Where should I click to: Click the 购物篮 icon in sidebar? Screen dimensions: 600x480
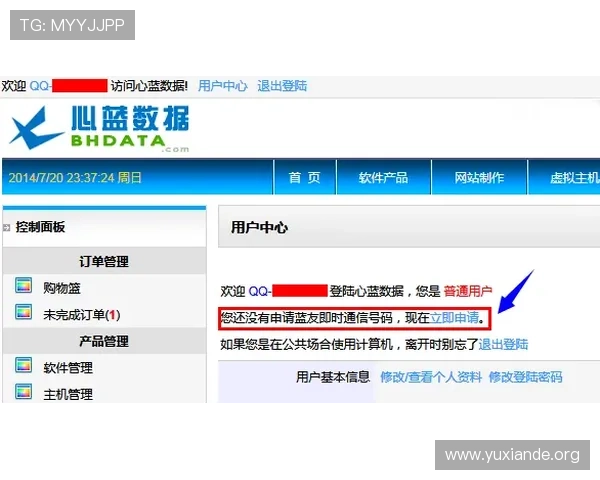pyautogui.click(x=23, y=286)
